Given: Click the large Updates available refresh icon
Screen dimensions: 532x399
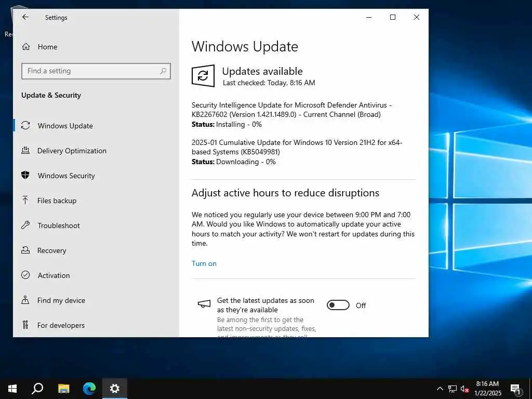Looking at the screenshot, I should [x=203, y=76].
